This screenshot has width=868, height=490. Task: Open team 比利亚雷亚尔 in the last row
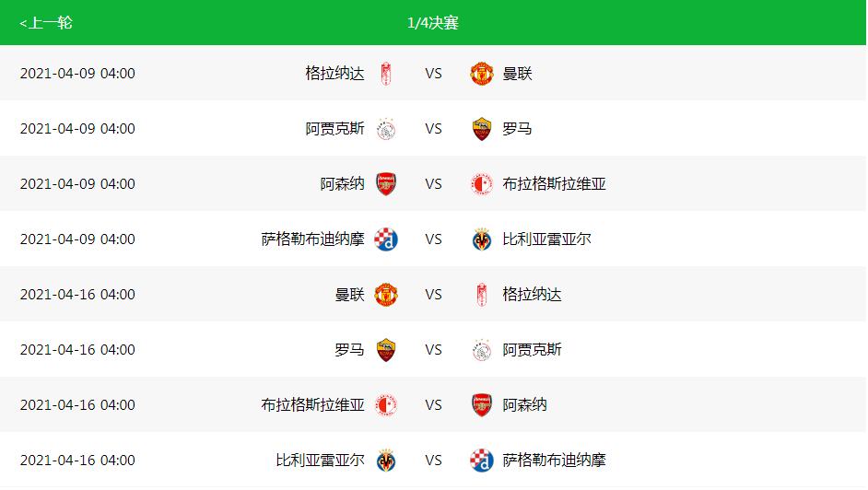320,460
